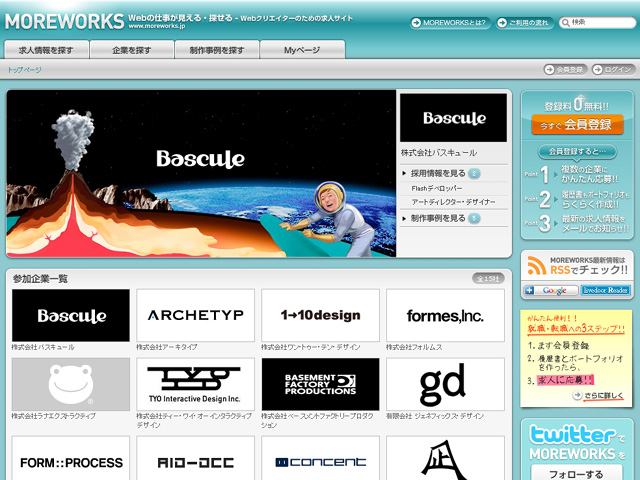The height and width of the screenshot is (480, 640).
Task: Click the ログイン button
Action: pyautogui.click(x=613, y=70)
